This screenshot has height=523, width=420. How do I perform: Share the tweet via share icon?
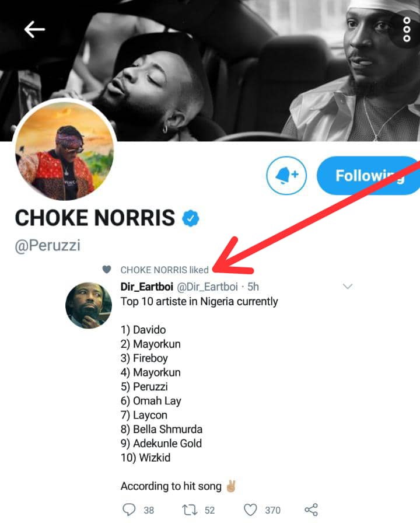tap(311, 510)
